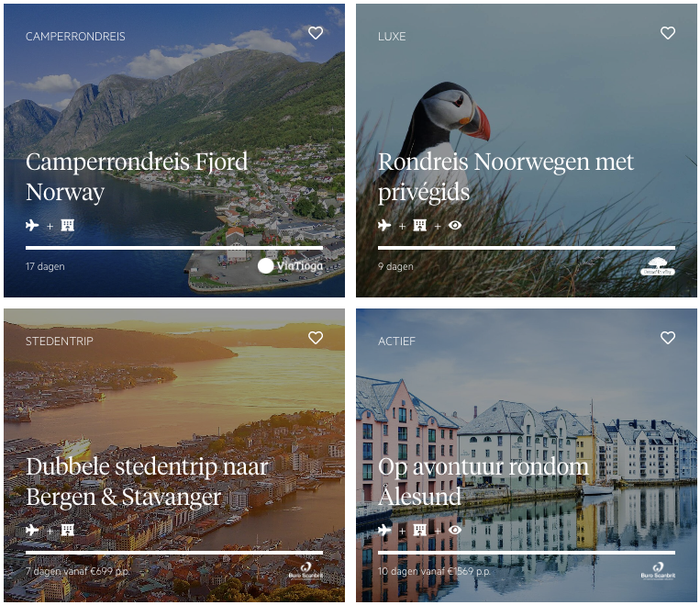Viewport: 700px width, 605px height.
Task: Toggle heart on Rondreis Noorwegen met privégids
Action: pyautogui.click(x=668, y=33)
